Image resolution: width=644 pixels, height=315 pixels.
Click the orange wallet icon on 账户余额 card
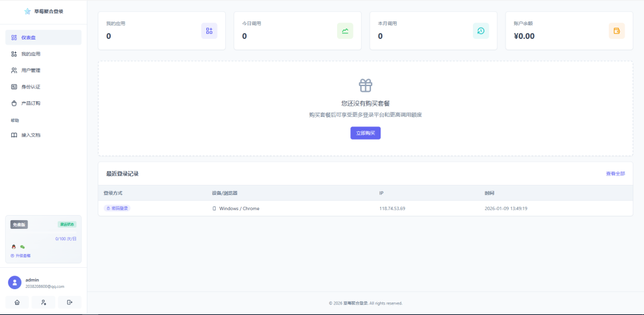pyautogui.click(x=616, y=31)
